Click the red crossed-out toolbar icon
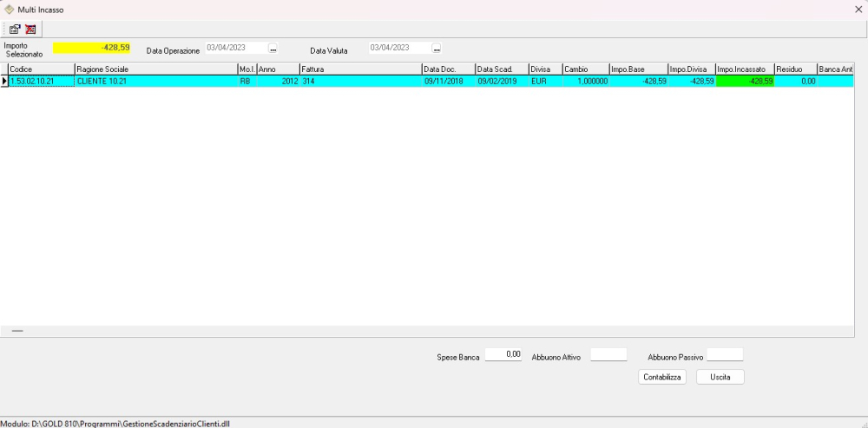Screen dimensions: 868x428 click(x=30, y=29)
